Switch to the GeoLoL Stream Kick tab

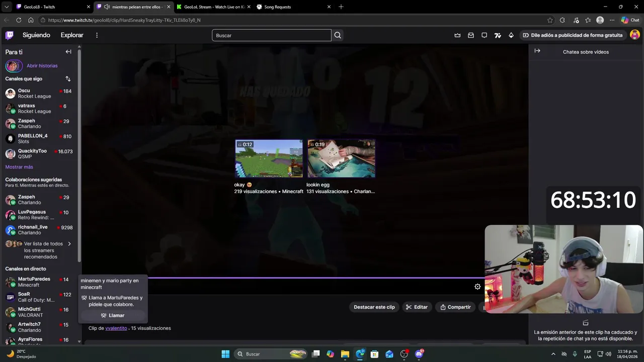pos(214,7)
